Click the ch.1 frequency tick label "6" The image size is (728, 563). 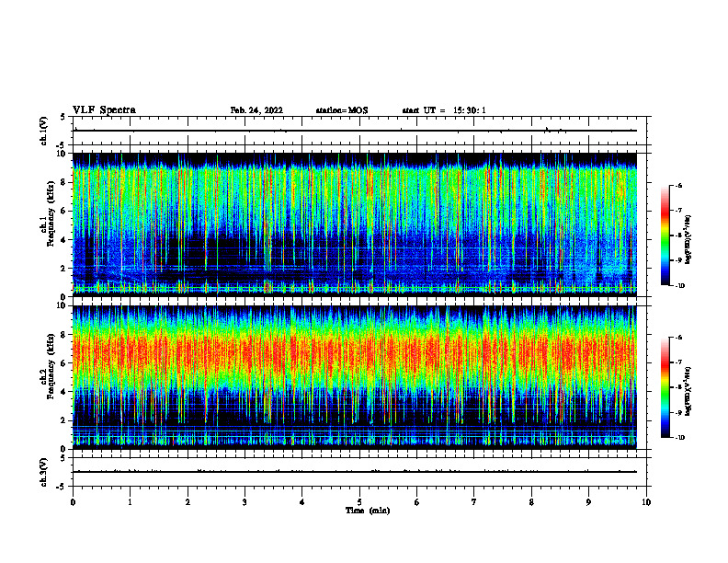[x=64, y=211]
